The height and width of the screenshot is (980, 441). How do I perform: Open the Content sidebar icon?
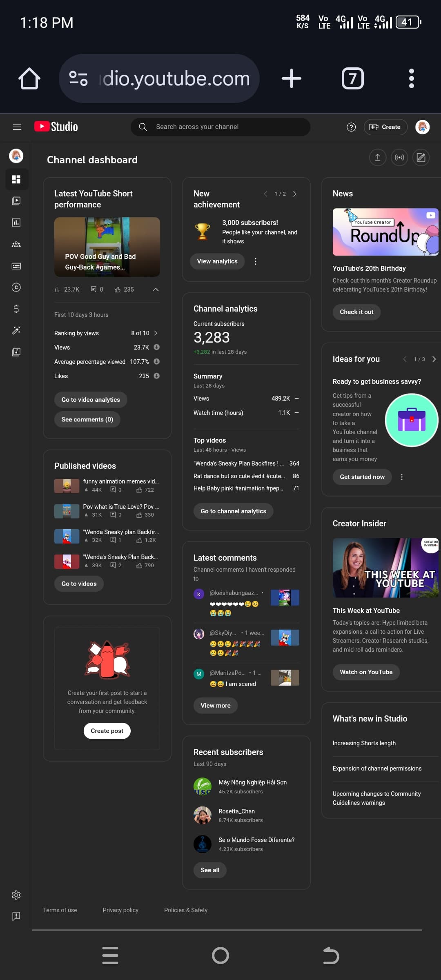coord(16,201)
